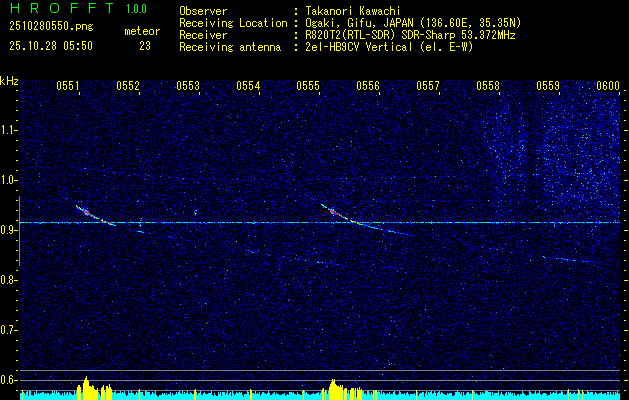Image resolution: width=629 pixels, height=400 pixels.
Task: Click the 0558 time label
Action: [x=488, y=87]
